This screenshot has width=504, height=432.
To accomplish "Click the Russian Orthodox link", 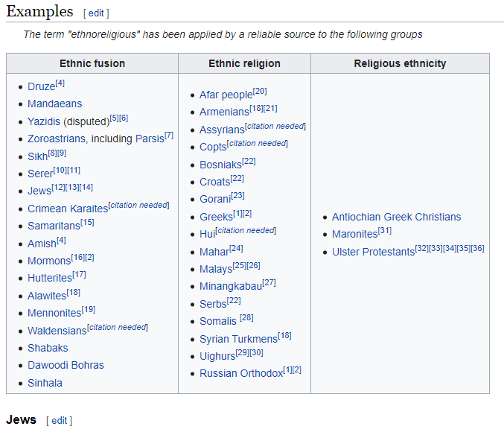I will point(240,374).
